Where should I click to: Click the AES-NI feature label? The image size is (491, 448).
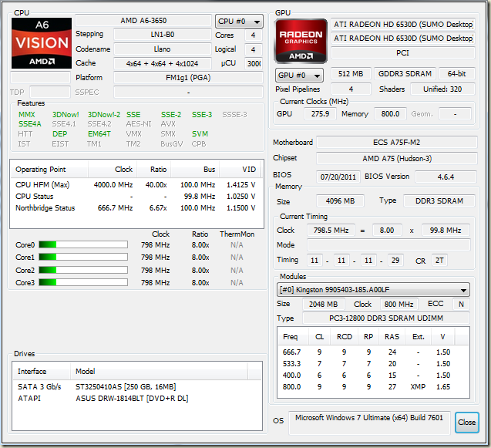[139, 124]
